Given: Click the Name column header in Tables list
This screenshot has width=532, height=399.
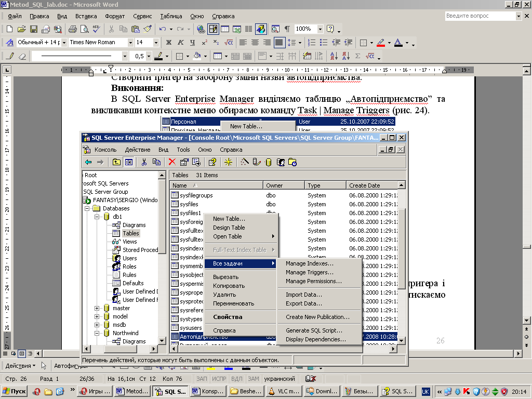Looking at the screenshot, I should tap(217, 185).
